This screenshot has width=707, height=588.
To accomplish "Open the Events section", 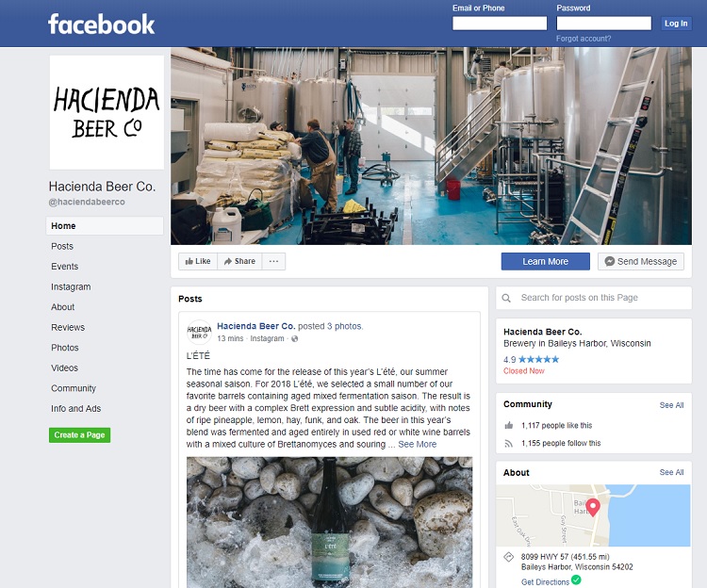I will tap(64, 267).
